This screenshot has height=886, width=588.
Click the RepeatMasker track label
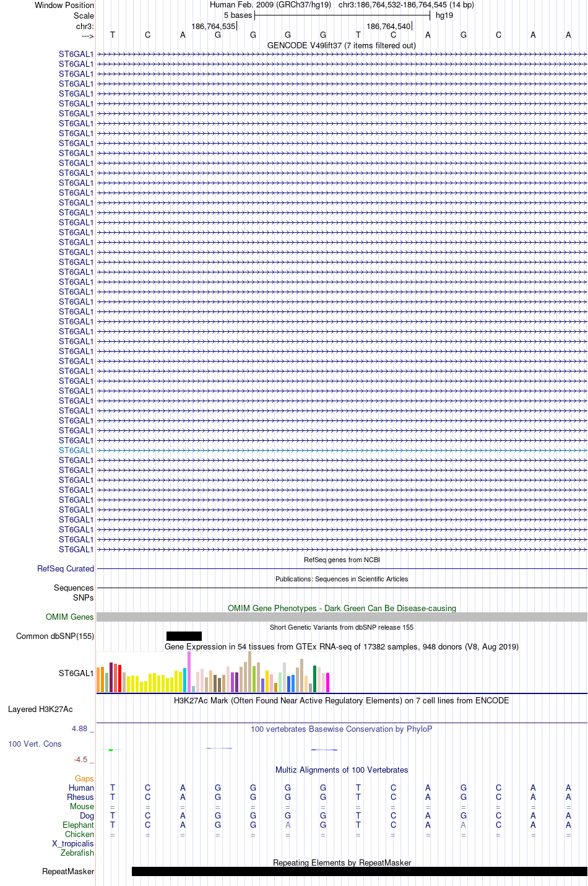click(68, 871)
